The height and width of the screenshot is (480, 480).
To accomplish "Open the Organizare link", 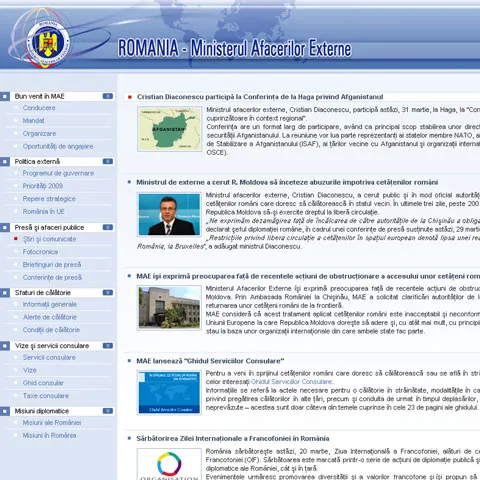I will pos(39,134).
